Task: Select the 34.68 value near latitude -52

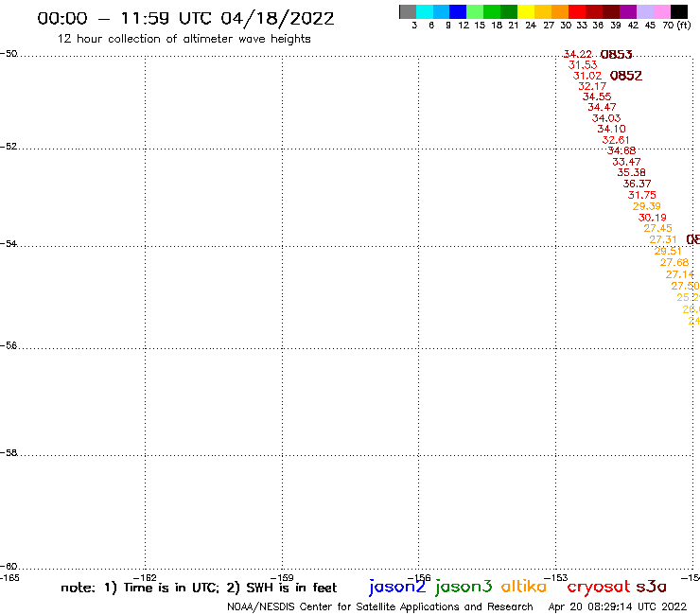Action: [x=621, y=151]
